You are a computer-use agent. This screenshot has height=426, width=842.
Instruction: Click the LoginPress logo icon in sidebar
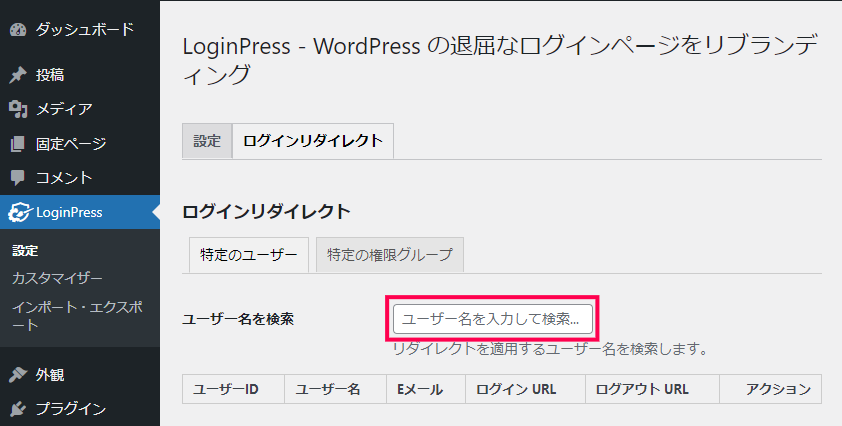point(20,212)
